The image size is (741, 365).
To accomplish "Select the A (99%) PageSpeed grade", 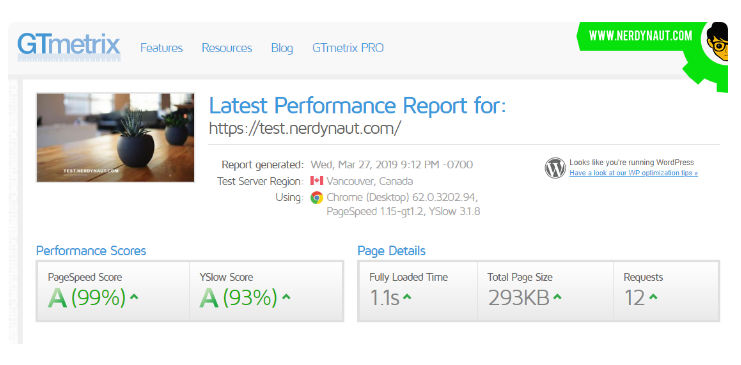I will (x=87, y=298).
